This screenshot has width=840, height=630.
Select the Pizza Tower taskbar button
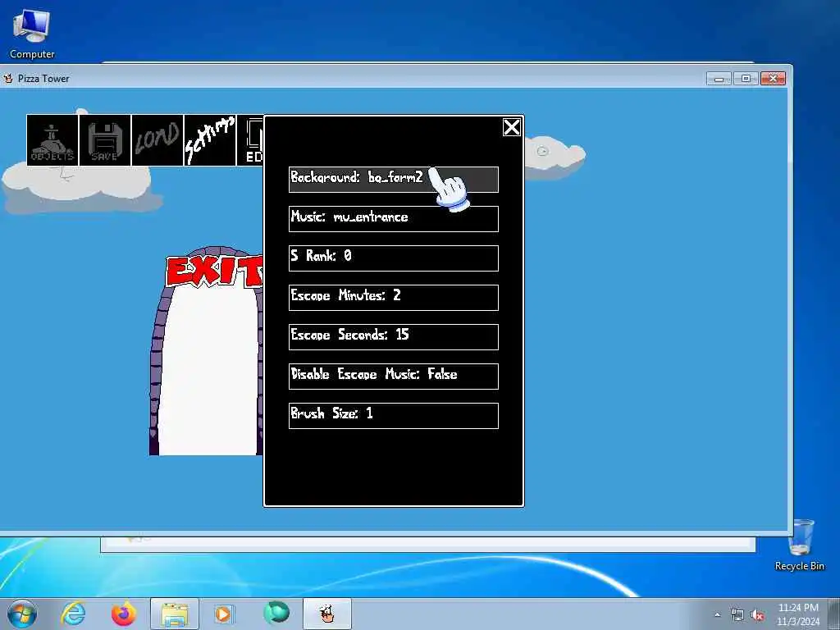pyautogui.click(x=327, y=614)
